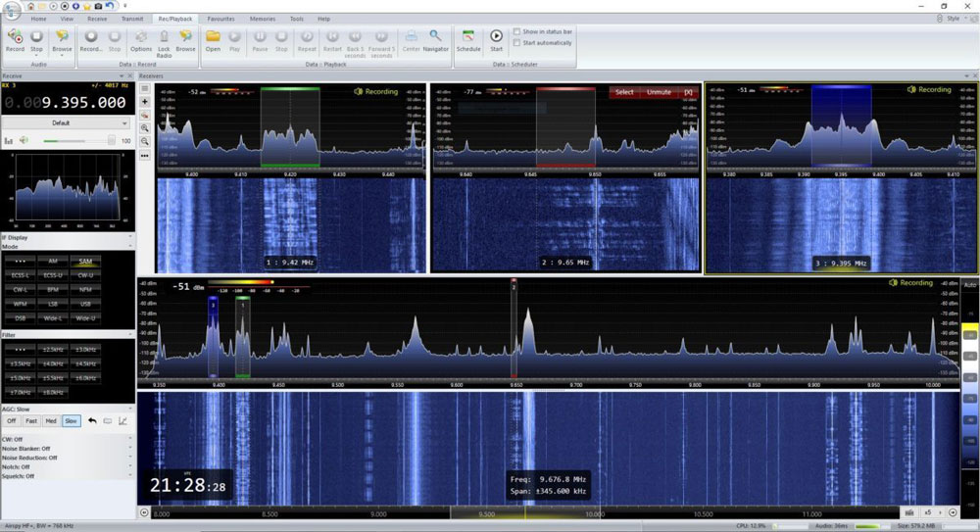This screenshot has width=980, height=532.
Task: Click the AGC graph icon
Action: pyautogui.click(x=123, y=420)
